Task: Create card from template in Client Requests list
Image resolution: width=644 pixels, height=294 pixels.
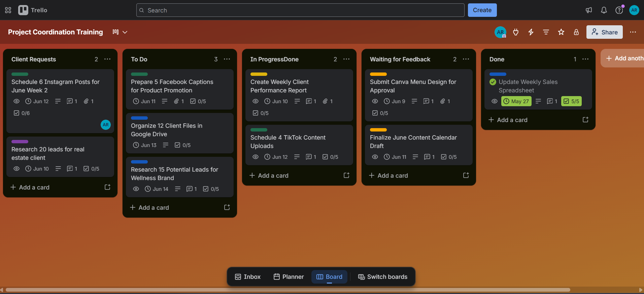Action: pyautogui.click(x=107, y=187)
